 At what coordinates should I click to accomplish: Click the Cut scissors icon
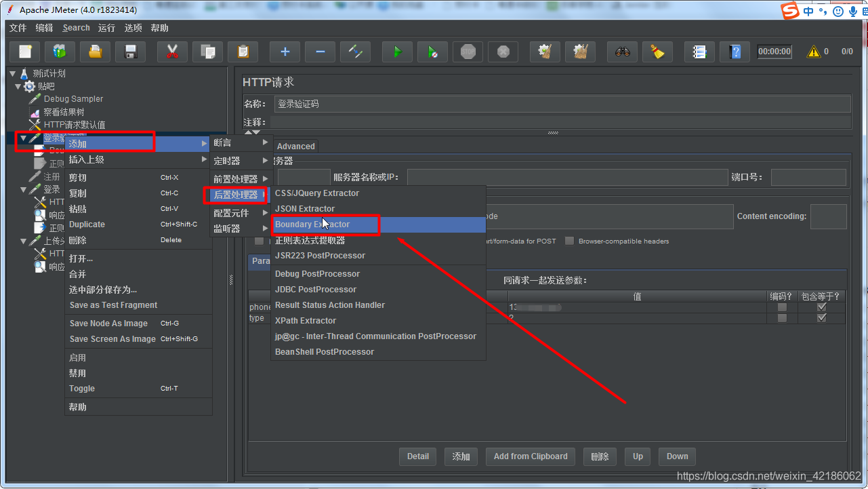172,52
